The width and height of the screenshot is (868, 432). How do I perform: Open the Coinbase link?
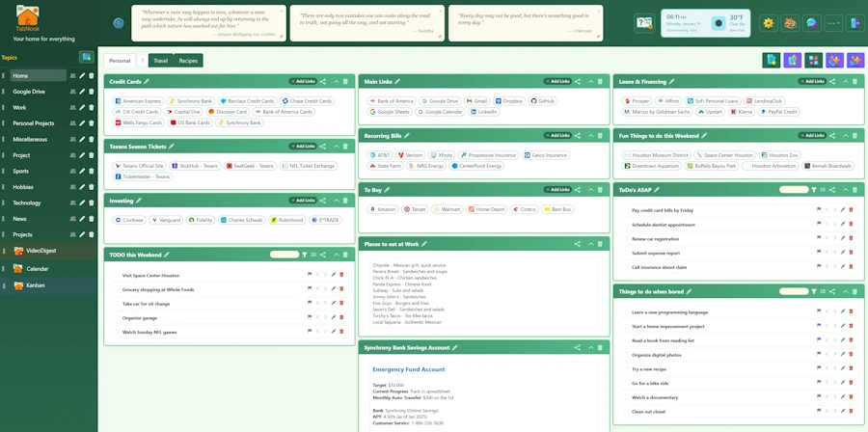coord(129,220)
